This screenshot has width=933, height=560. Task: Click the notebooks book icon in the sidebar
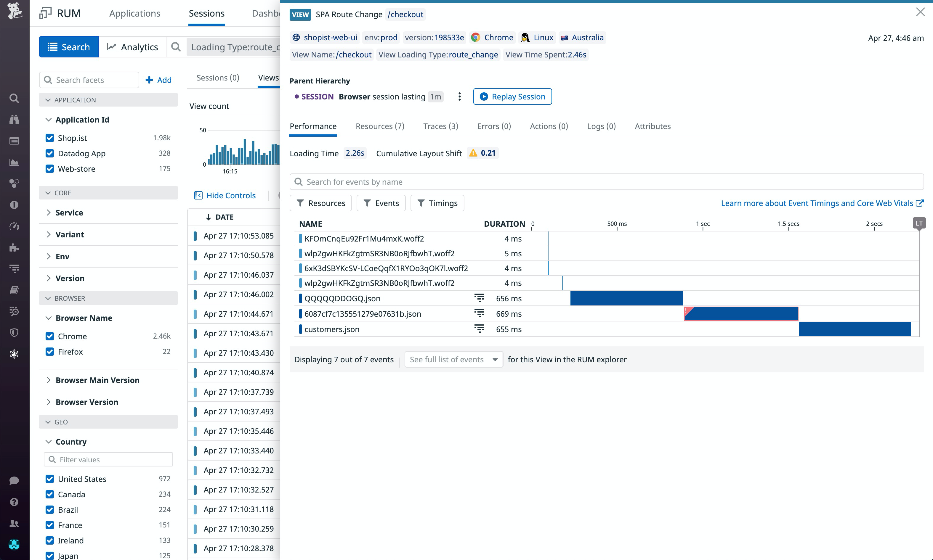point(14,289)
